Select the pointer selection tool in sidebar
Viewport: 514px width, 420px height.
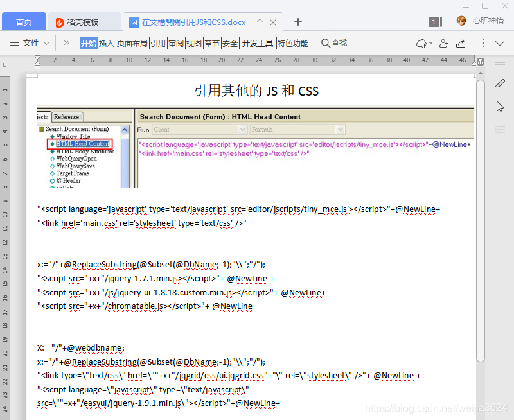coord(500,107)
